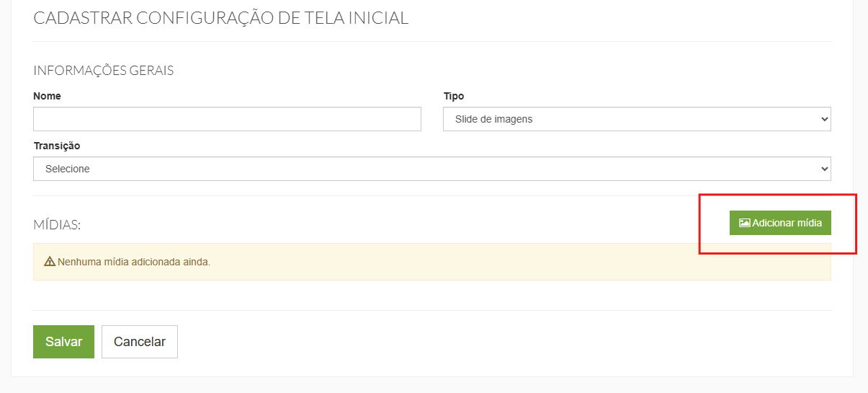Click the Slide de imagens selected value
This screenshot has height=393, width=868.
tap(493, 119)
